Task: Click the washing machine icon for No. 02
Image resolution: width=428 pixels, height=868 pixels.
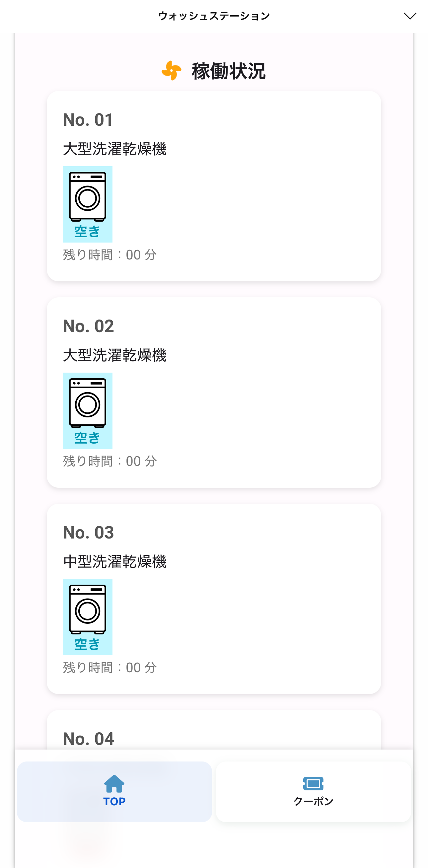Action: [88, 403]
